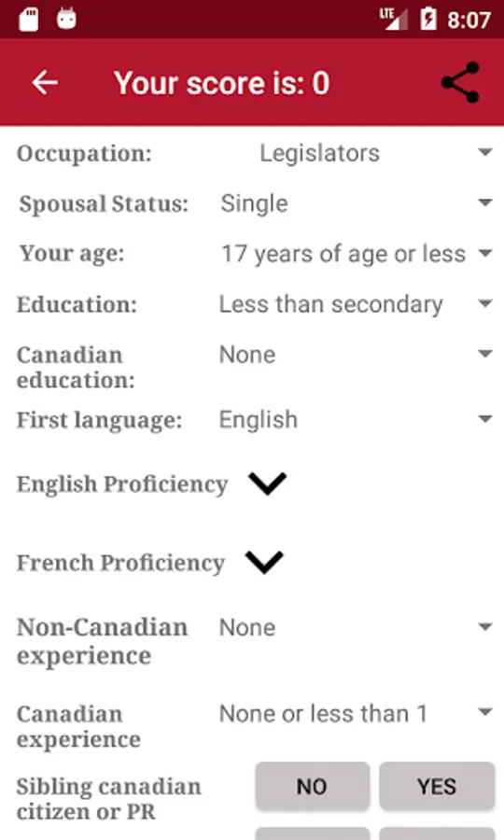Image resolution: width=504 pixels, height=840 pixels.
Task: Tap the back arrow icon
Action: click(x=45, y=82)
